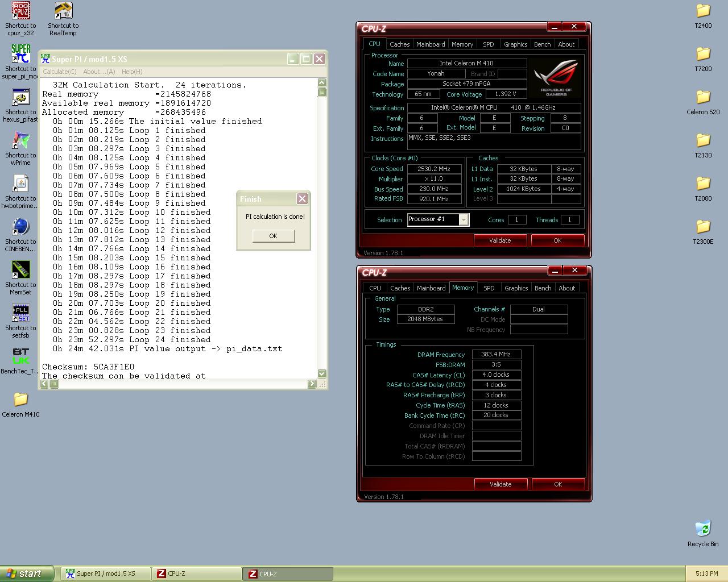Open the BenchTec desktop icon
728x582 pixels.
click(x=20, y=356)
